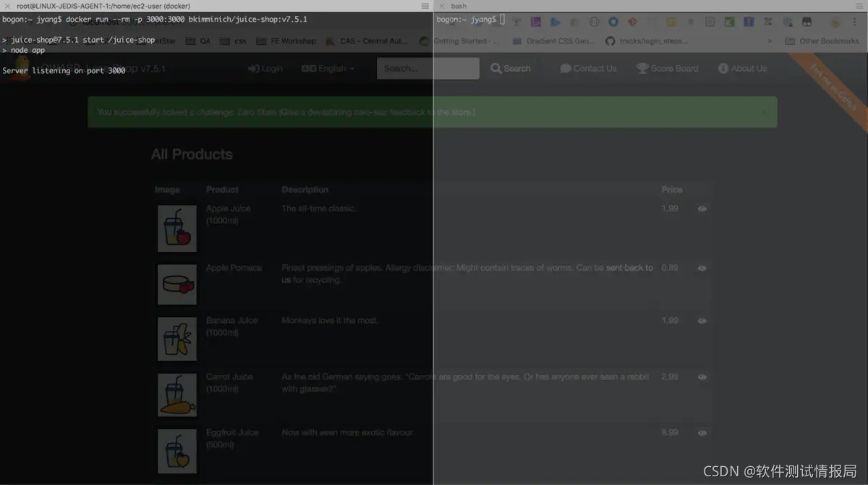Click the eye icon for Eggfruit Juice
The image size is (868, 485).
click(x=702, y=432)
